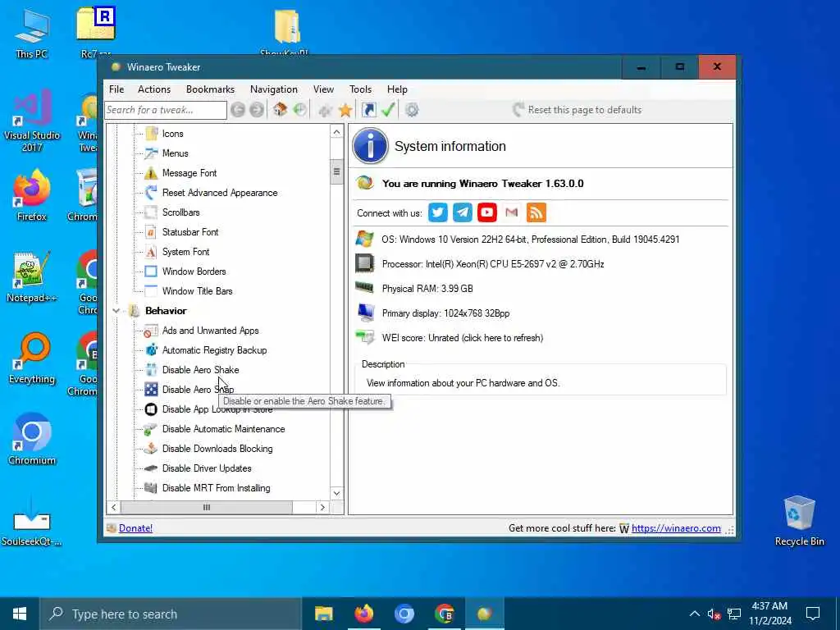Click the Forward navigation arrow in toolbar
This screenshot has height=630, width=840.
pos(257,110)
